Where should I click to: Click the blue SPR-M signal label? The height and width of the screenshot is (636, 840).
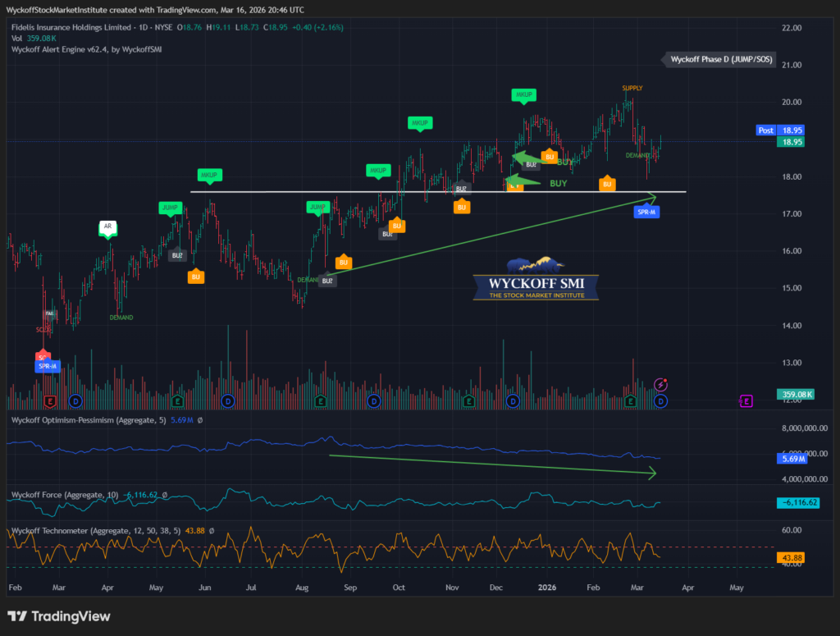click(647, 212)
